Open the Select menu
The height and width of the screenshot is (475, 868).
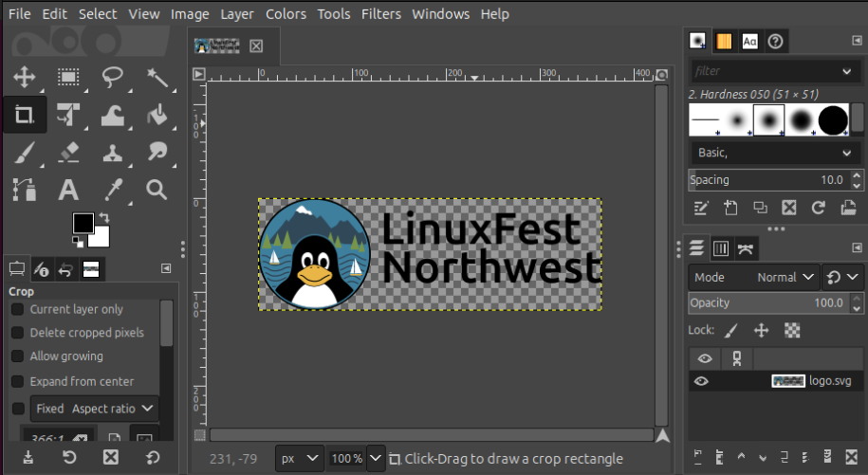tap(98, 14)
